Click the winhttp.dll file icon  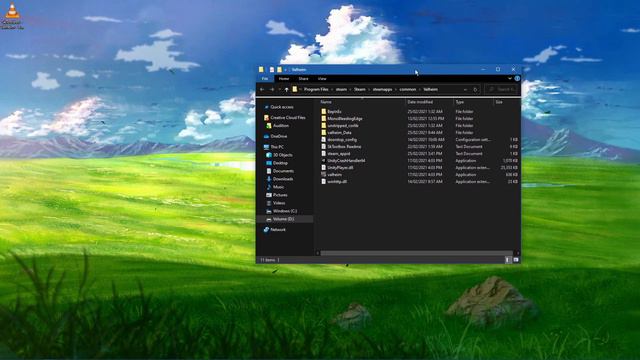324,182
